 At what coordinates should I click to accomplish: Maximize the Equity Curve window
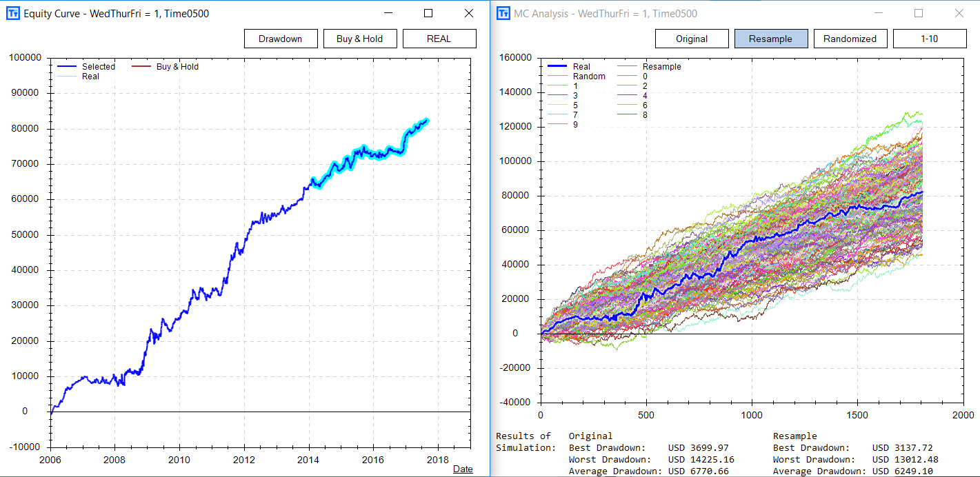428,14
